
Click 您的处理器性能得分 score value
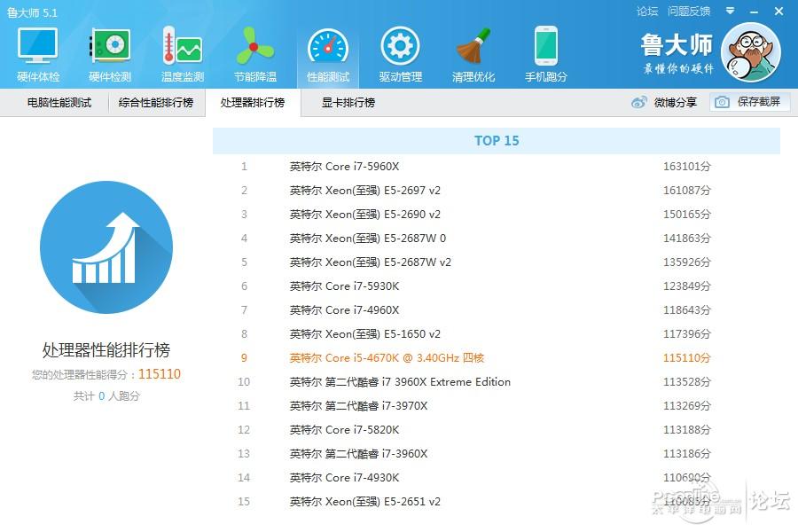click(160, 374)
